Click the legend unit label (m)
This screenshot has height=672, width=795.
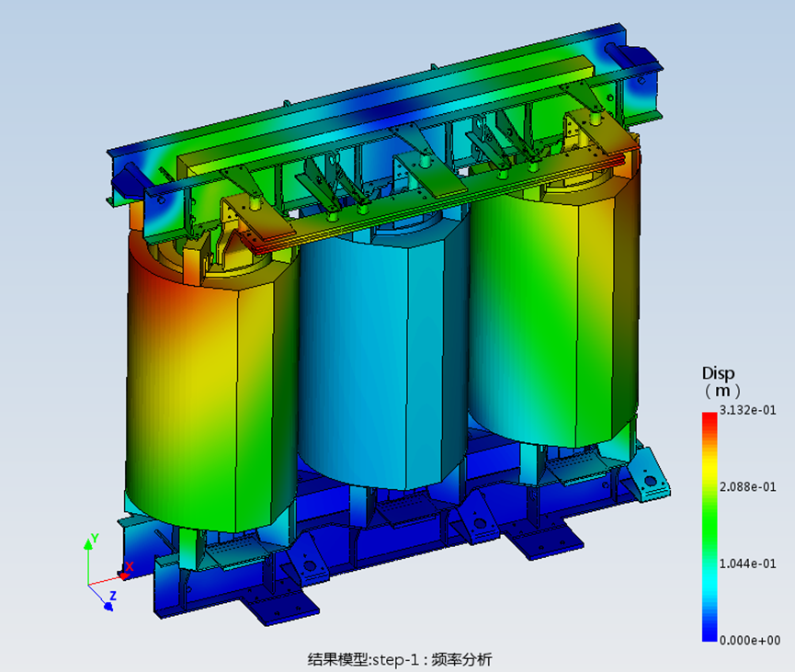(x=722, y=391)
